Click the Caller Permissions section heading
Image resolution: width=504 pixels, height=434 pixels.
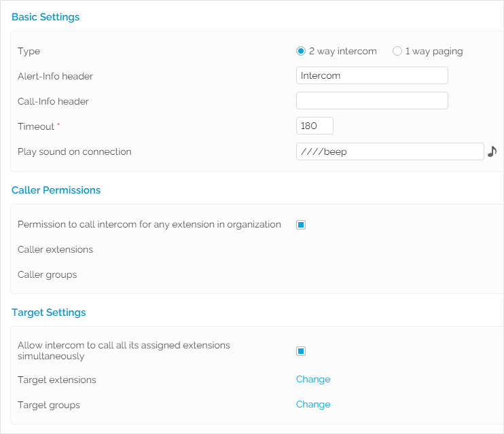pyautogui.click(x=56, y=190)
